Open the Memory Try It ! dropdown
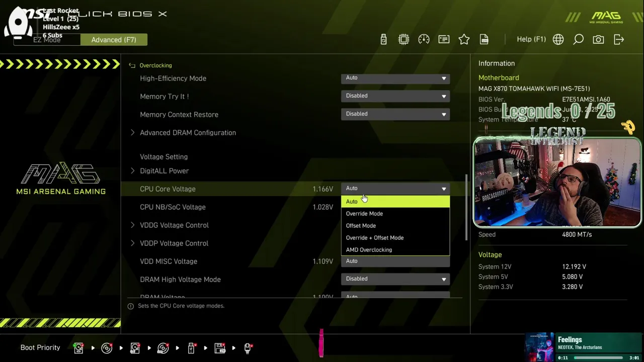 click(395, 96)
